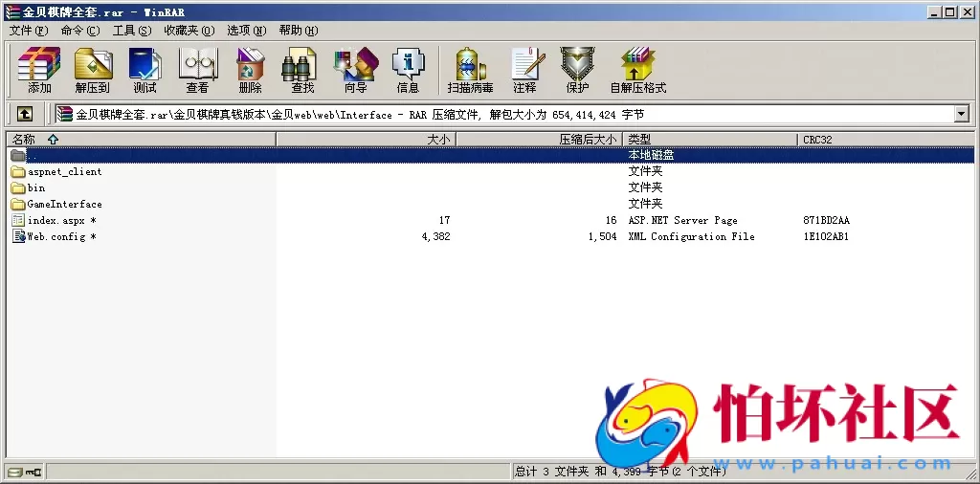Close the WinRAR window
Image resolution: width=980 pixels, height=484 pixels.
pyautogui.click(x=967, y=11)
